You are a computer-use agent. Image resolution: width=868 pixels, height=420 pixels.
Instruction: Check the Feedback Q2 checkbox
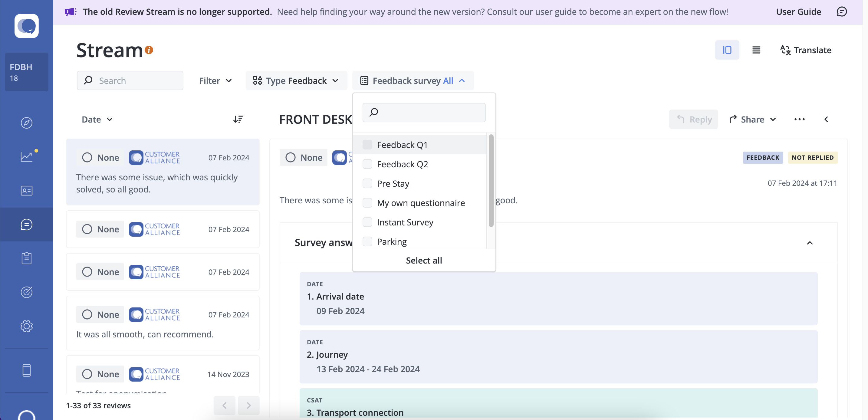367,164
